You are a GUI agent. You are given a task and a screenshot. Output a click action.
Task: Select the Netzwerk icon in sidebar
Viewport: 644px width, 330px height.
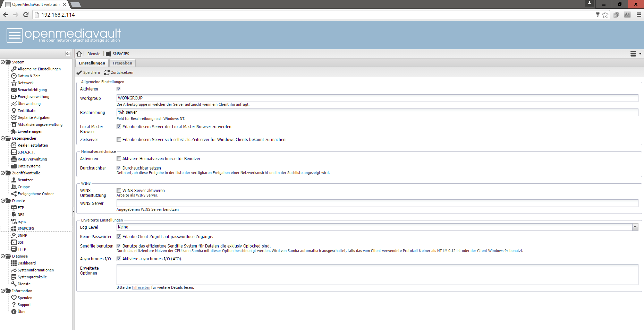pyautogui.click(x=14, y=83)
